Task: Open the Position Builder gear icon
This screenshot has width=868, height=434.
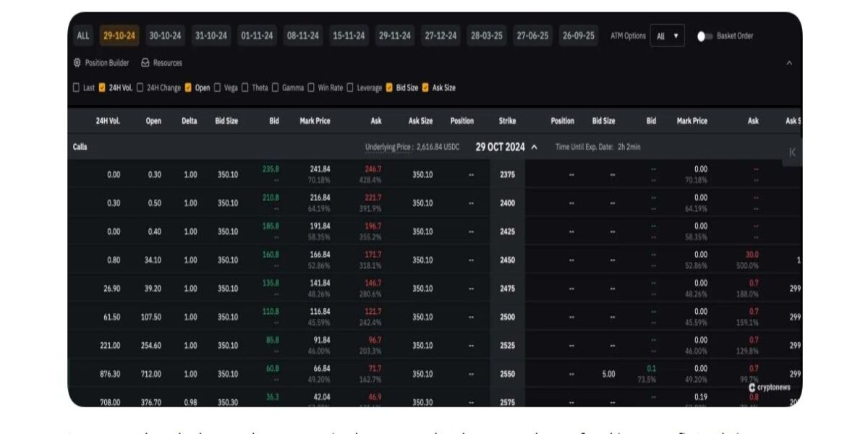Action: point(77,63)
